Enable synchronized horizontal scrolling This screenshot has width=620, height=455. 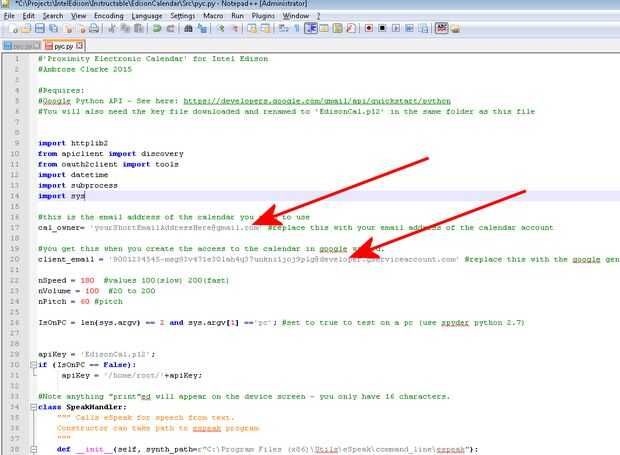(x=266, y=28)
